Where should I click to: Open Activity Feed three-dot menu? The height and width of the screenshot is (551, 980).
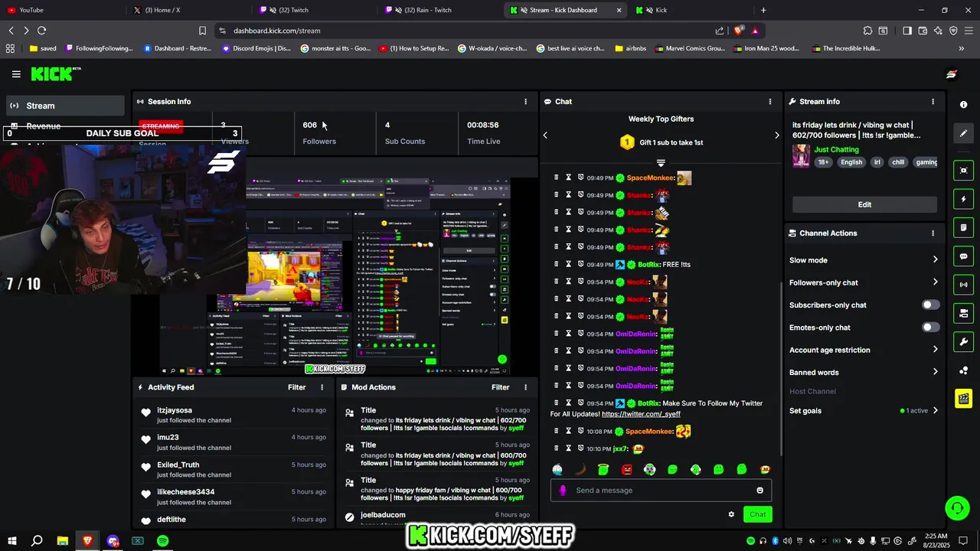(322, 387)
